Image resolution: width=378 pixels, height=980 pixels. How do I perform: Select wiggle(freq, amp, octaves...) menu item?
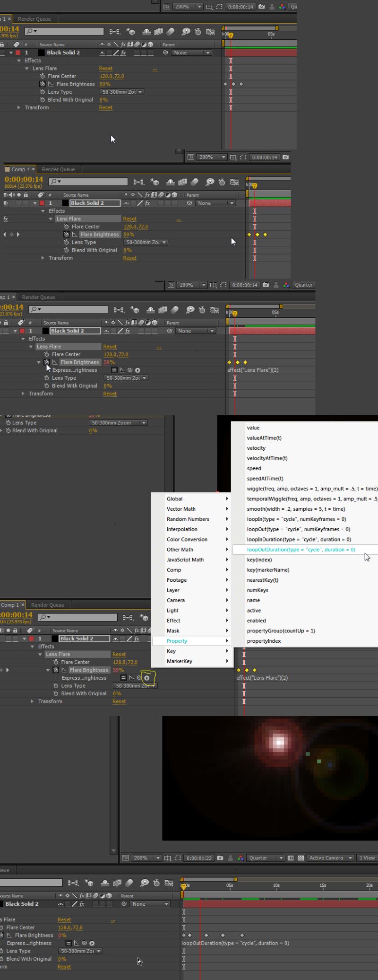(x=305, y=489)
